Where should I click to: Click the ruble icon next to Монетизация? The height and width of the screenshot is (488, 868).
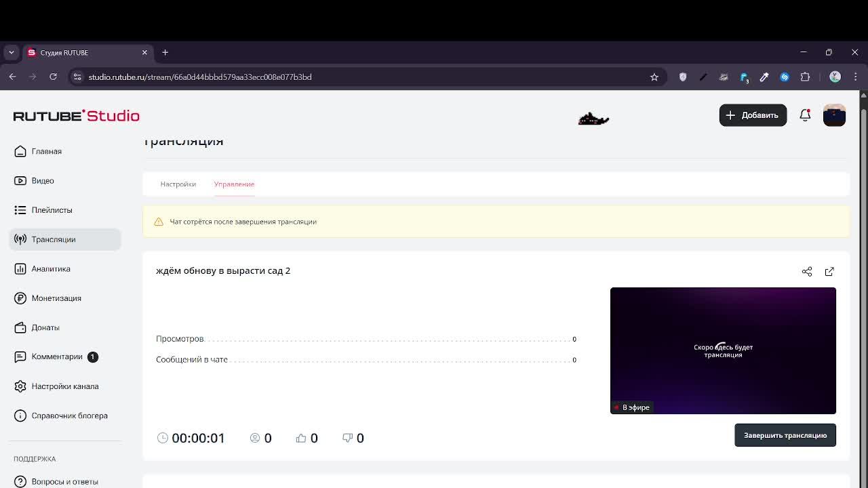click(20, 298)
